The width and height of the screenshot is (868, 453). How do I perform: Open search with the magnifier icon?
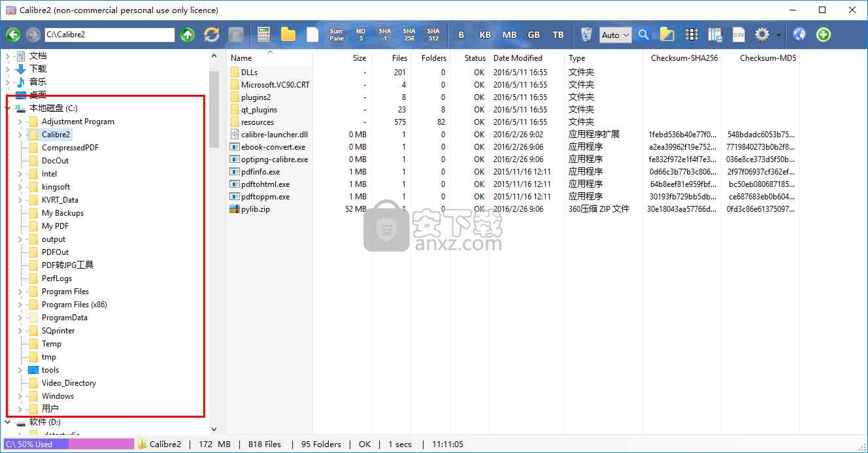pyautogui.click(x=644, y=35)
